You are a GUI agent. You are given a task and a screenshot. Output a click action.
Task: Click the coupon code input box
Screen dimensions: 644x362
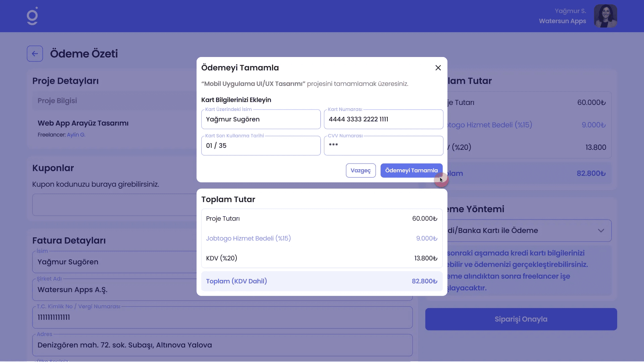click(114, 205)
